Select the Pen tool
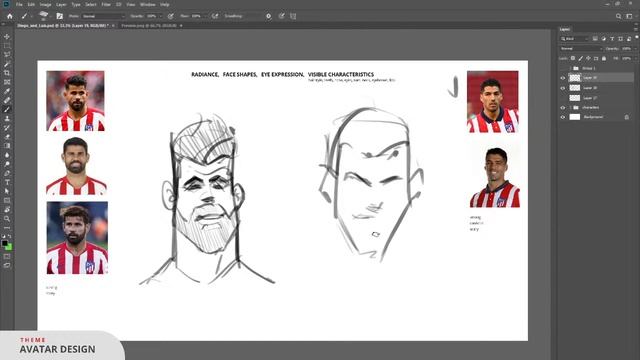Image resolution: width=640 pixels, height=360 pixels. tap(7, 173)
